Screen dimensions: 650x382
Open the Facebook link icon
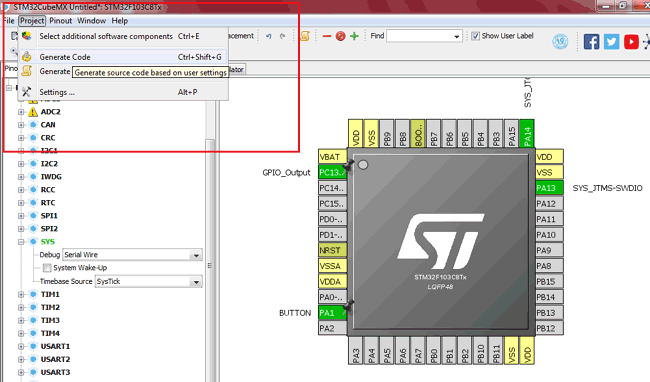(x=592, y=42)
